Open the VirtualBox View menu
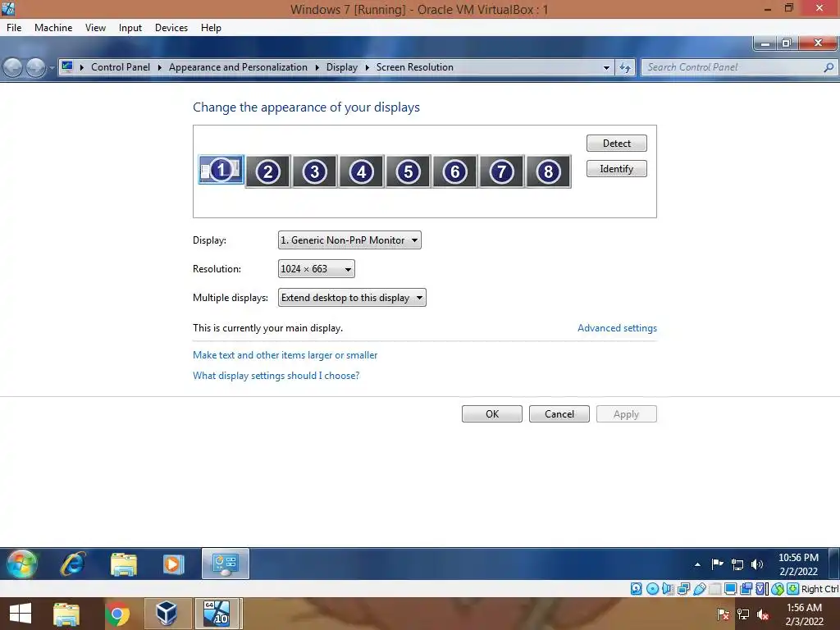Image resolution: width=840 pixels, height=630 pixels. pos(95,28)
